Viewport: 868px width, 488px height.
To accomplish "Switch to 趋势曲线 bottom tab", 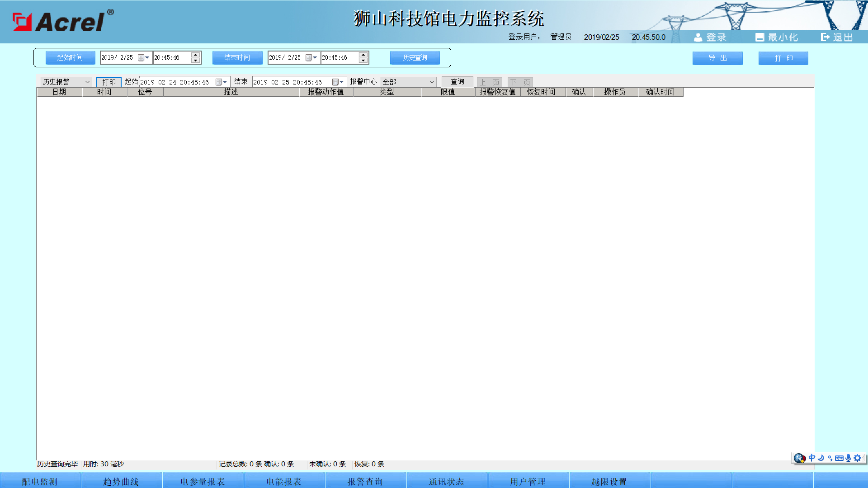I will click(x=121, y=482).
